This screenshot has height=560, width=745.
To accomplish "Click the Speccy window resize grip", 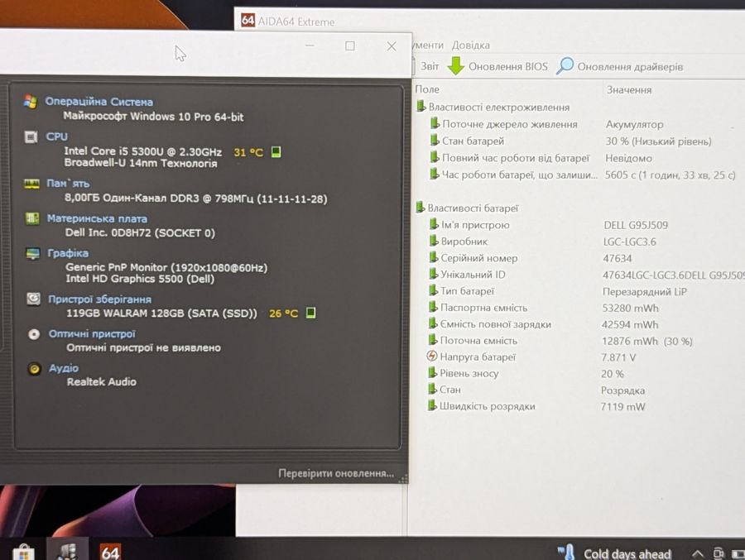I will (403, 479).
